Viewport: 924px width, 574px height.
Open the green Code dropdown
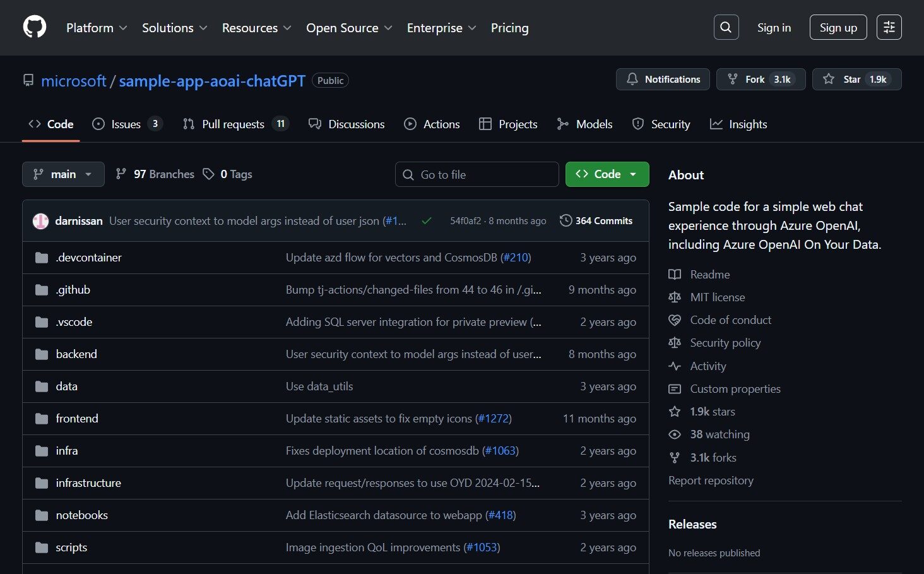(x=607, y=174)
